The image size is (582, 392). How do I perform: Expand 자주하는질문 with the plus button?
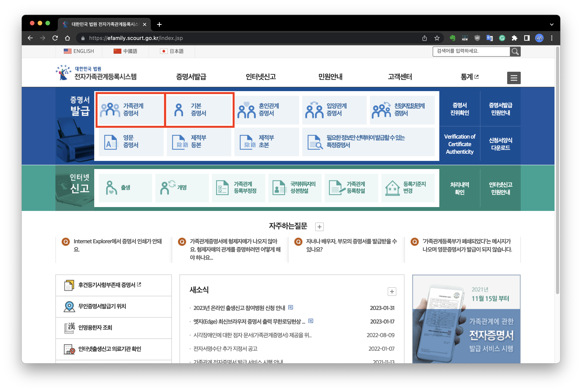[x=319, y=227]
